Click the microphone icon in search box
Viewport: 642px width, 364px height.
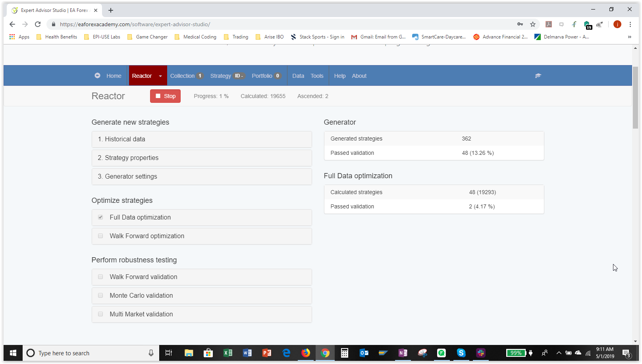151,353
